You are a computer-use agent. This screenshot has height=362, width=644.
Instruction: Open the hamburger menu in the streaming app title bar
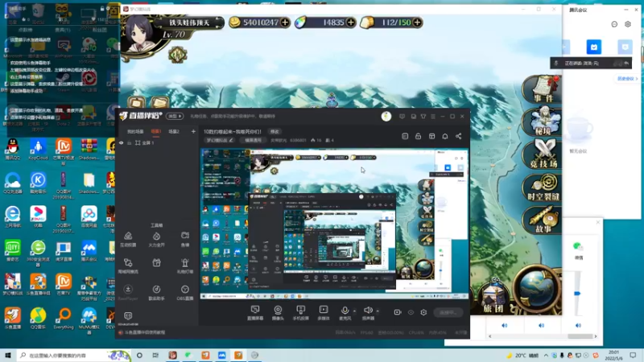tap(433, 117)
